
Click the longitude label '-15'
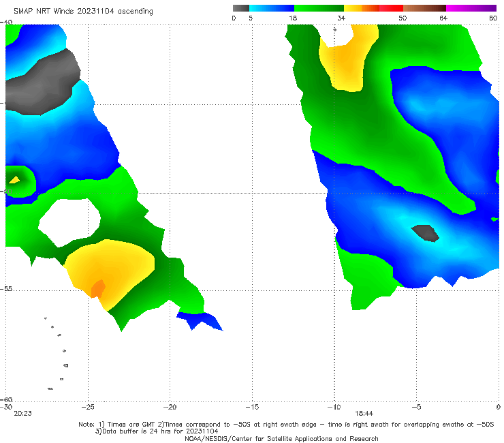pyautogui.click(x=252, y=407)
